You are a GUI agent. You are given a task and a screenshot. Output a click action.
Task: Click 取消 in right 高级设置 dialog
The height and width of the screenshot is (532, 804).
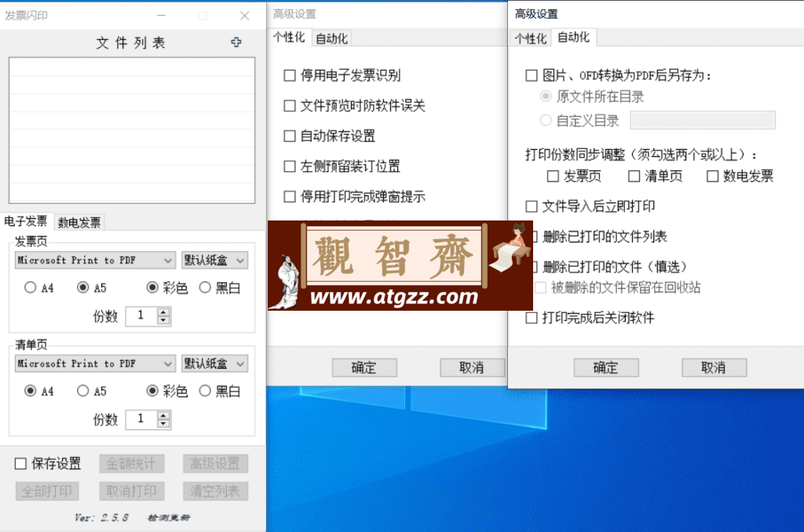coord(714,367)
